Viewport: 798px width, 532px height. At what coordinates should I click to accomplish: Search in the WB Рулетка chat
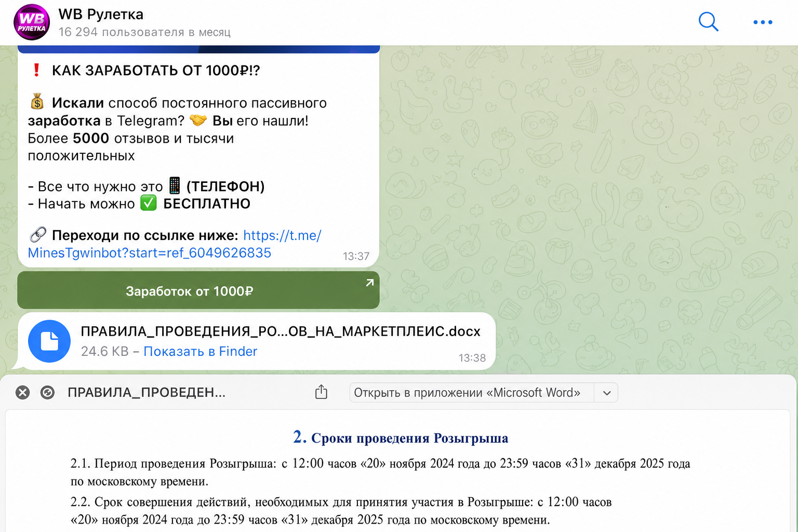[x=708, y=22]
